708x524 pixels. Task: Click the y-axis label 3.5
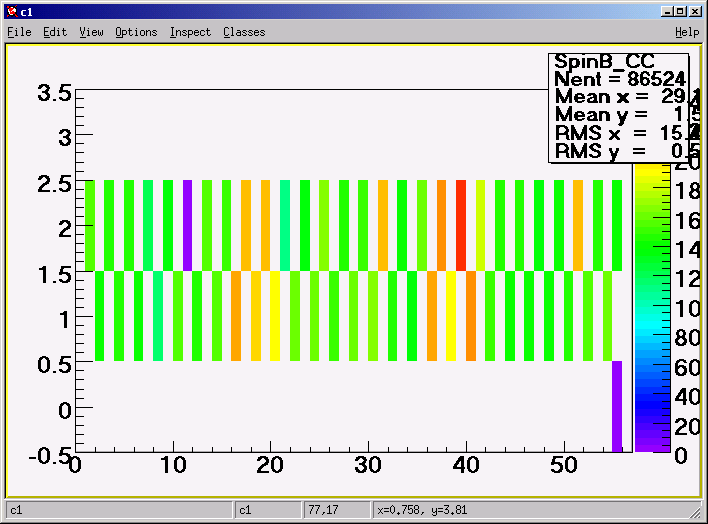54,94
